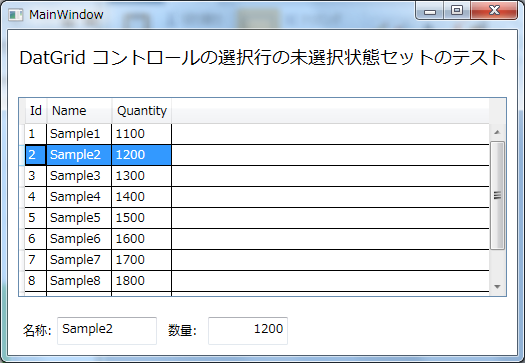Screen dimensions: 525x363
Task: Click the Id cell of the Sample3 row
Action: pos(35,176)
